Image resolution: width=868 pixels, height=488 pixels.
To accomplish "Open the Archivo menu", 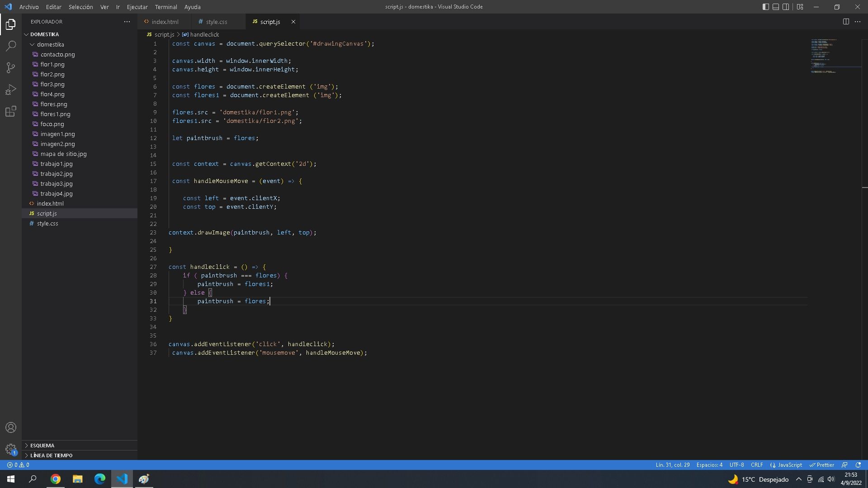I will pyautogui.click(x=29, y=7).
